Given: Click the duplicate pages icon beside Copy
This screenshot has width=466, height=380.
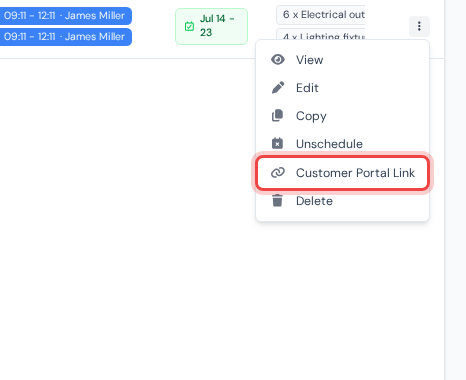Looking at the screenshot, I should click(278, 116).
